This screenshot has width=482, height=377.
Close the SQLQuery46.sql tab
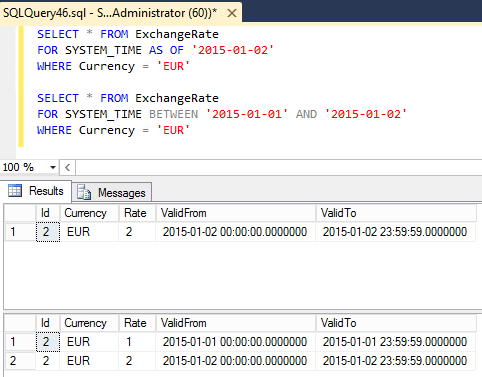232,13
